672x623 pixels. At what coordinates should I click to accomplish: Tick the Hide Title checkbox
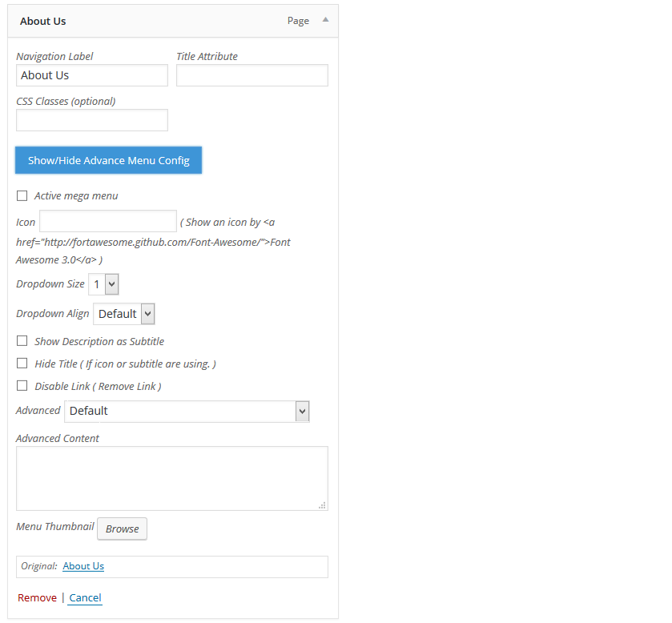click(x=22, y=364)
